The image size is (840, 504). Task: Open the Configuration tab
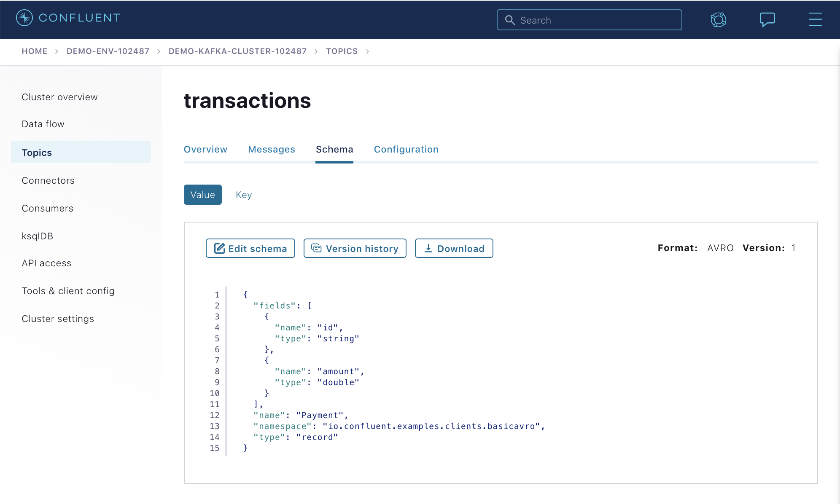coord(406,150)
